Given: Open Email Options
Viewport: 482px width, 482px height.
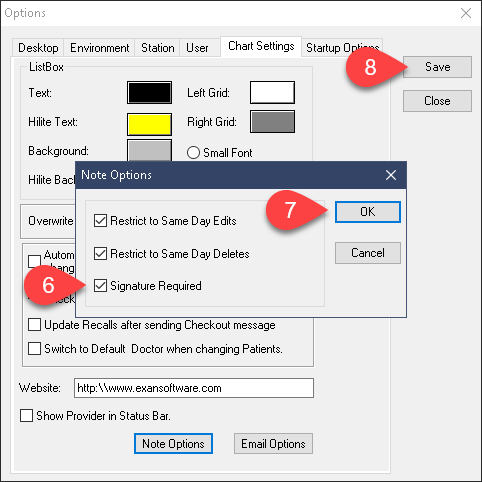Looking at the screenshot, I should tap(273, 444).
